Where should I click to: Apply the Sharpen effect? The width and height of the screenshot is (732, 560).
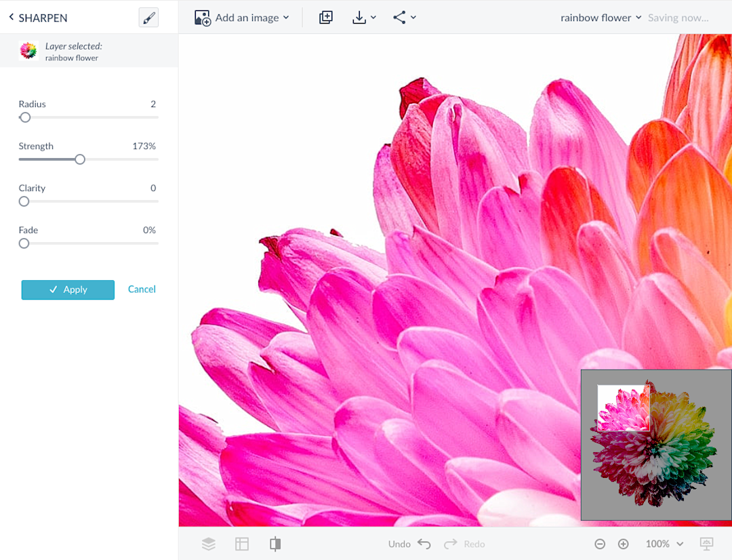(68, 289)
